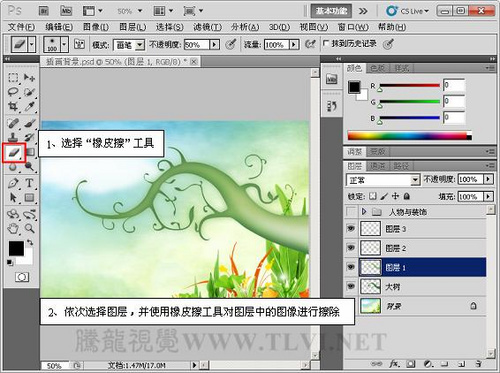Add a layer mask from Layers panel bottom
The height and width of the screenshot is (373, 500).
(x=411, y=364)
